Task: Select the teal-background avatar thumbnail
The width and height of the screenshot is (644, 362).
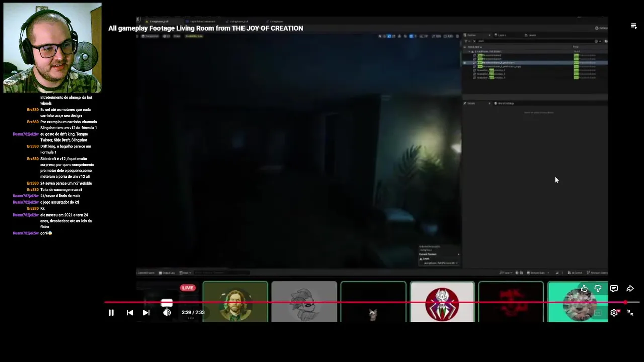Action: [x=578, y=302]
